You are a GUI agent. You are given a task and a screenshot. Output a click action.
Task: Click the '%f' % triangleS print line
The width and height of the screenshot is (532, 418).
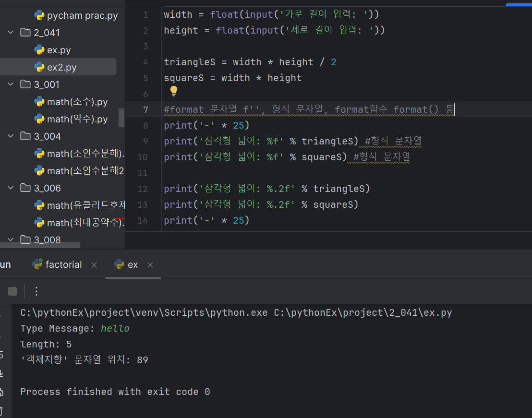pos(261,141)
